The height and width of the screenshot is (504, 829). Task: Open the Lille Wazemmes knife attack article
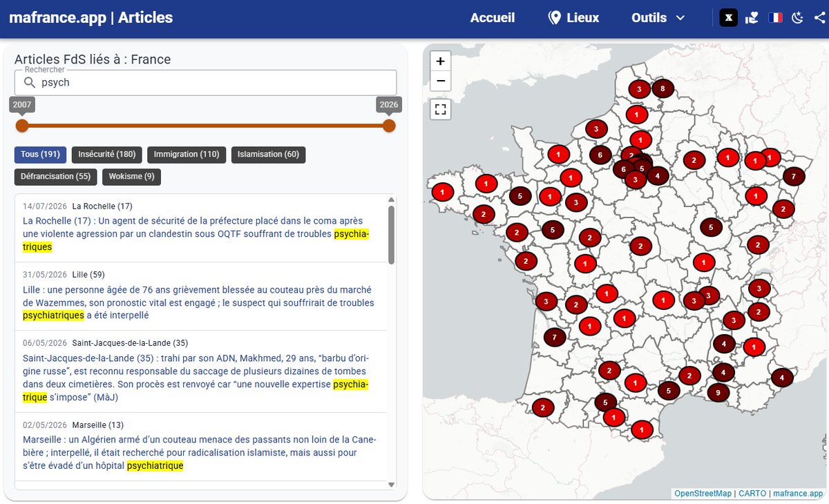(198, 303)
